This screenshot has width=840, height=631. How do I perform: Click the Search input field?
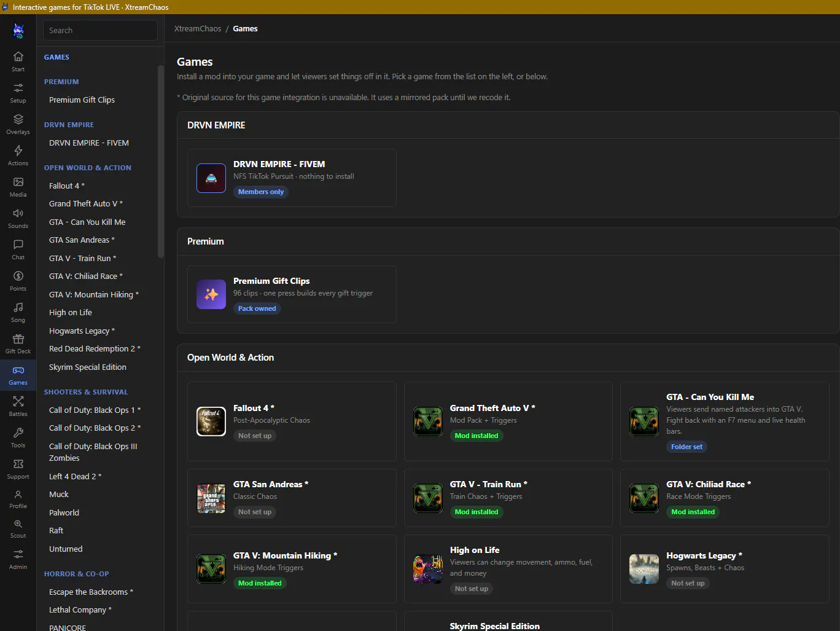coord(100,30)
